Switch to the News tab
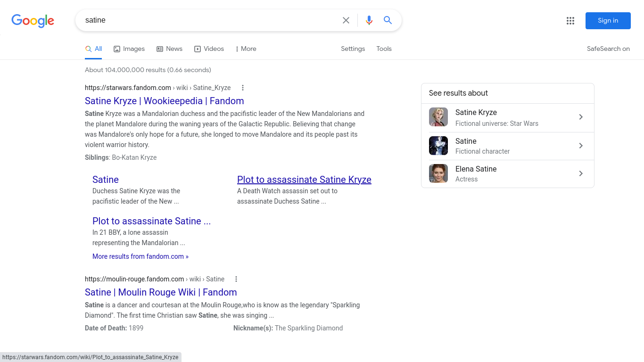Screen dimensions: 644x362 point(169,49)
